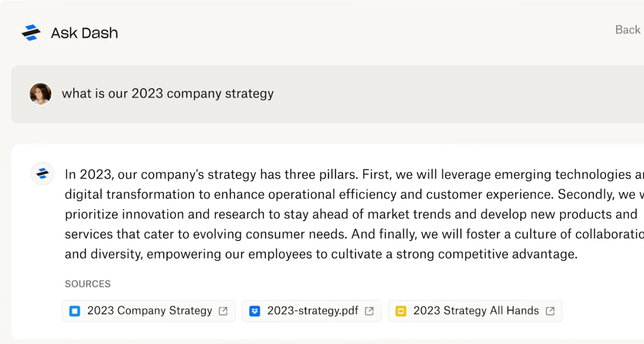Click the Dash icon beside the answer
The height and width of the screenshot is (344, 644).
(x=42, y=174)
